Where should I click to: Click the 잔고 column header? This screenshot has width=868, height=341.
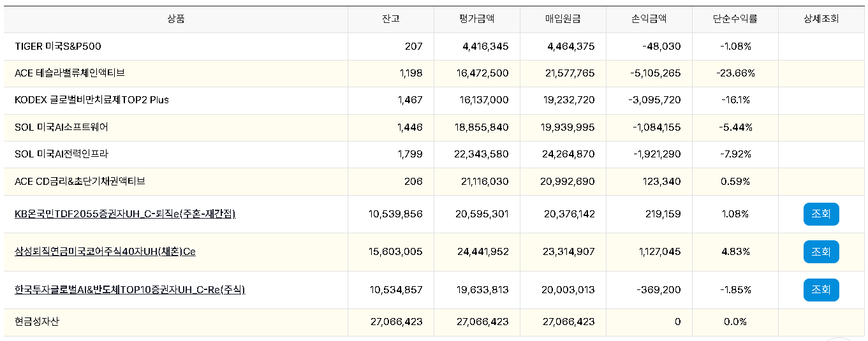[x=390, y=19]
